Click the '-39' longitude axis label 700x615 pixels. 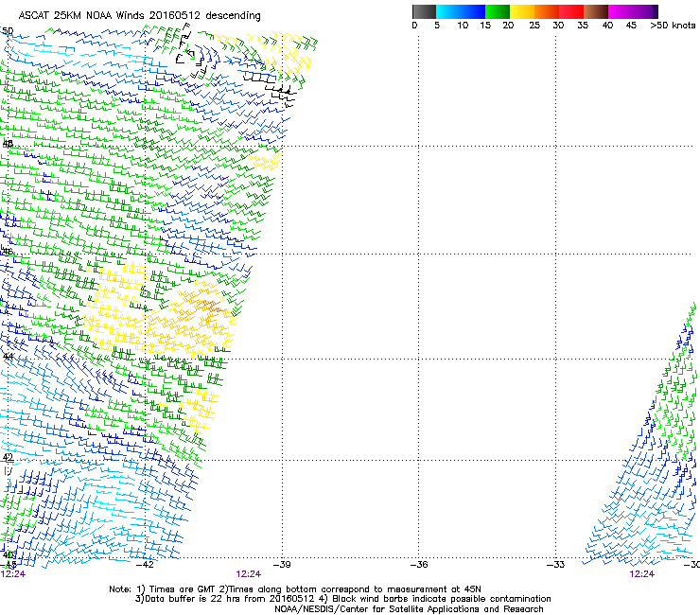[282, 564]
